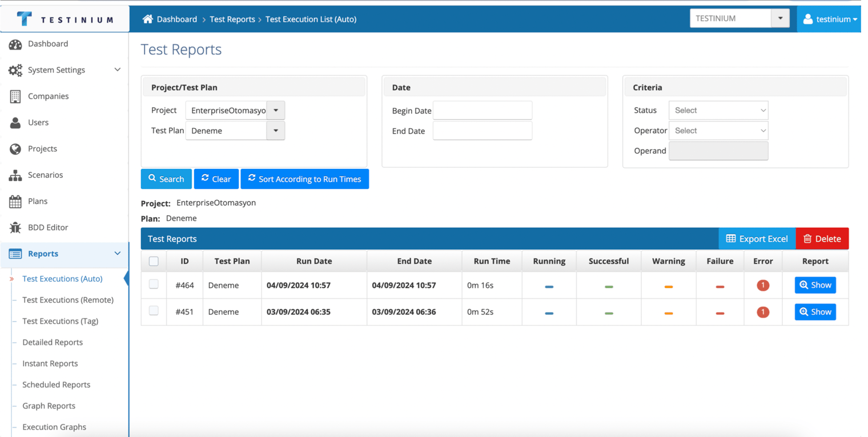This screenshot has width=868, height=437.
Task: Show the report for #451
Action: point(815,312)
